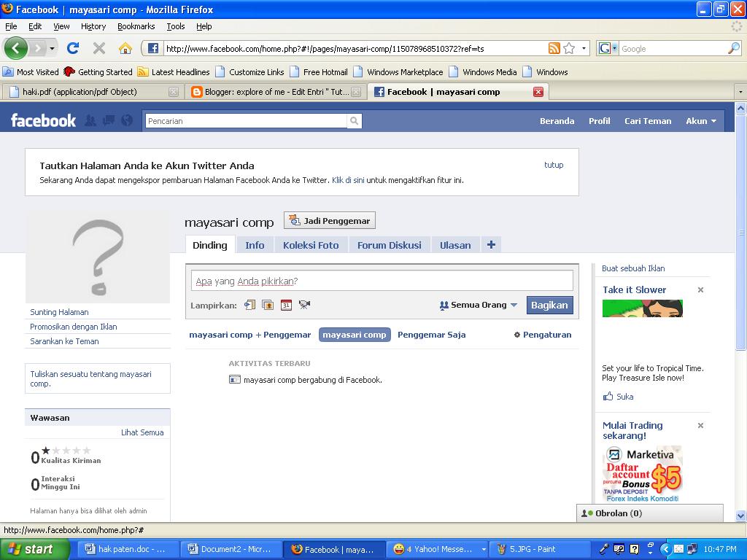747x560 pixels.
Task: Open the History menu
Action: point(93,26)
